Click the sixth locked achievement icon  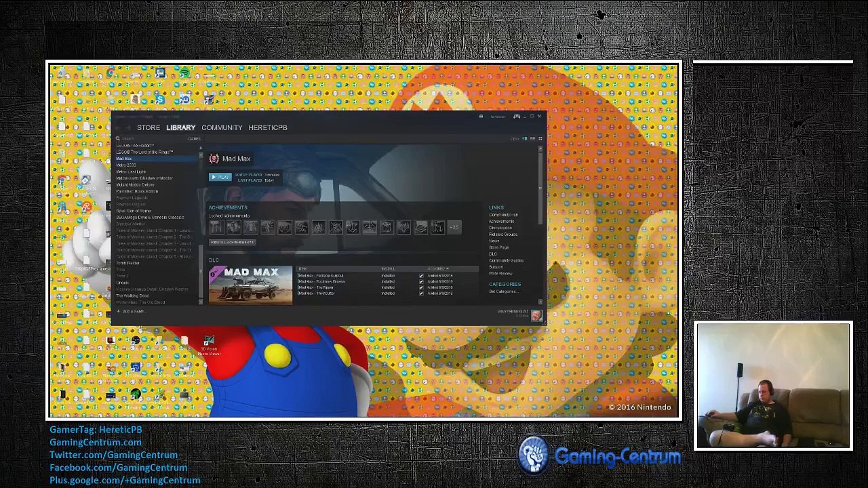[301, 227]
